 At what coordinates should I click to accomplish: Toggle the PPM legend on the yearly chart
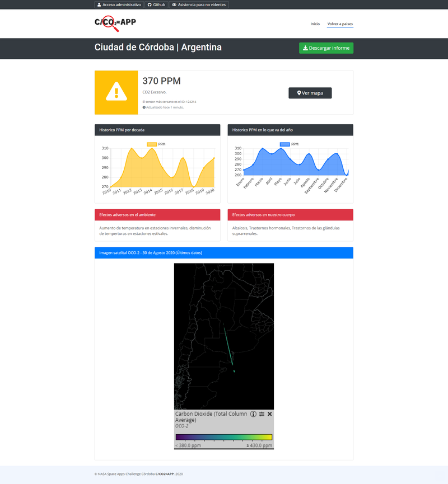pyautogui.click(x=289, y=144)
